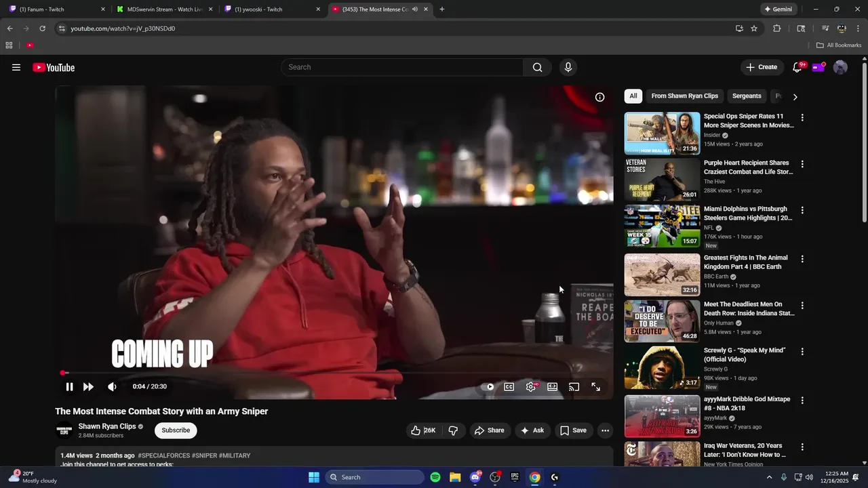Screen dimensions: 868x488
Task: Open menu for Iraq War Veterans video
Action: tap(802, 447)
